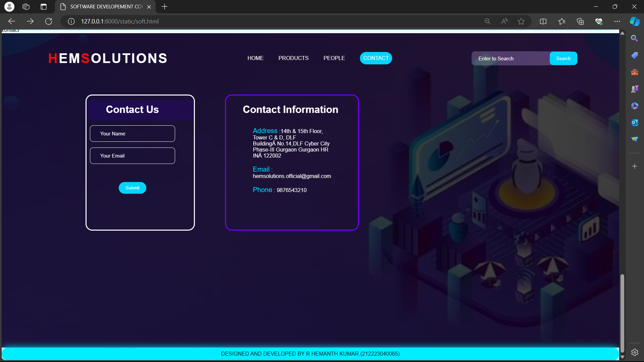Viewport: 644px width, 362px height.
Task: Open the tab actions menu
Action: click(x=43, y=7)
